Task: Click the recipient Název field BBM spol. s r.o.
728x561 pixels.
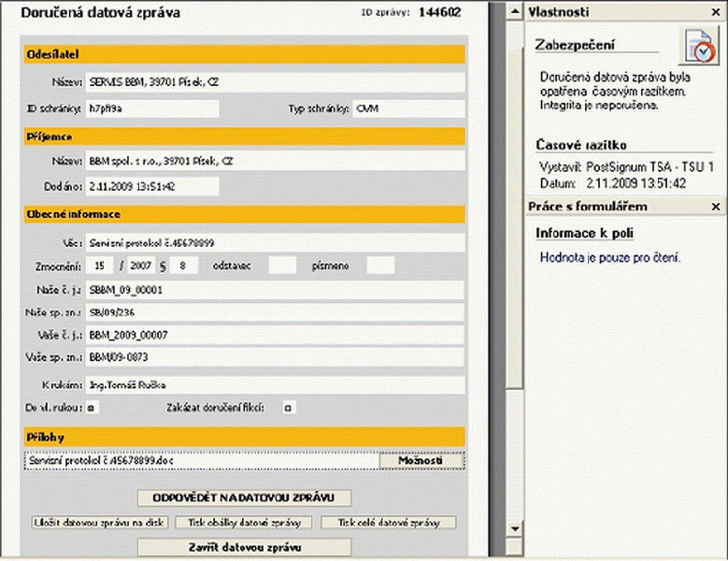Action: click(x=275, y=161)
